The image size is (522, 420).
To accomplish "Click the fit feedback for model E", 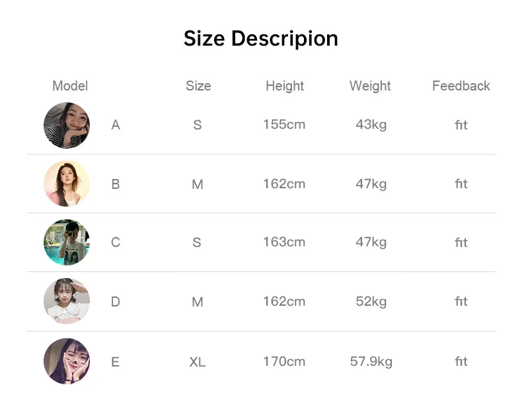I will click(461, 361).
